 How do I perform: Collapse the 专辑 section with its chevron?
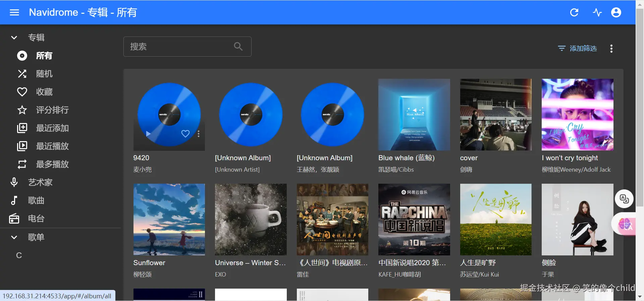(14, 38)
